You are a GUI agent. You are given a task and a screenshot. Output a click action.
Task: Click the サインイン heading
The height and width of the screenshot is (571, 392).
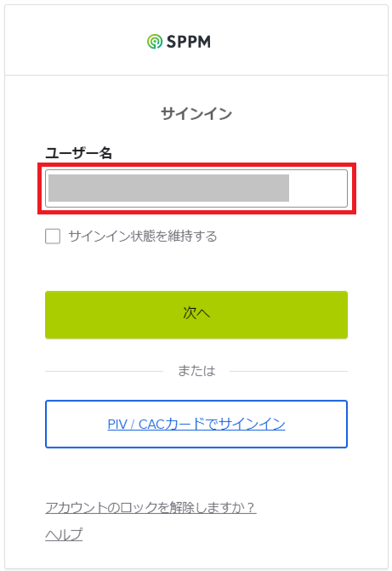coord(196,114)
